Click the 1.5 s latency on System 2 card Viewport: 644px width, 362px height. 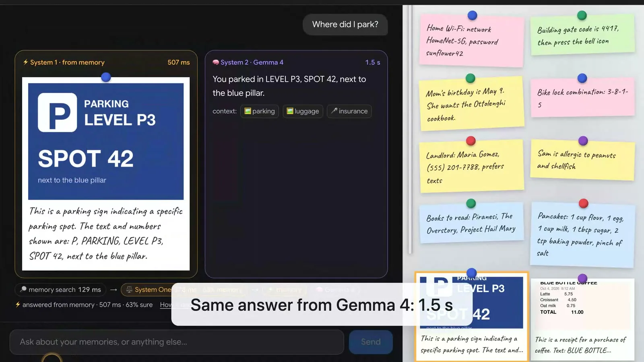click(x=373, y=62)
